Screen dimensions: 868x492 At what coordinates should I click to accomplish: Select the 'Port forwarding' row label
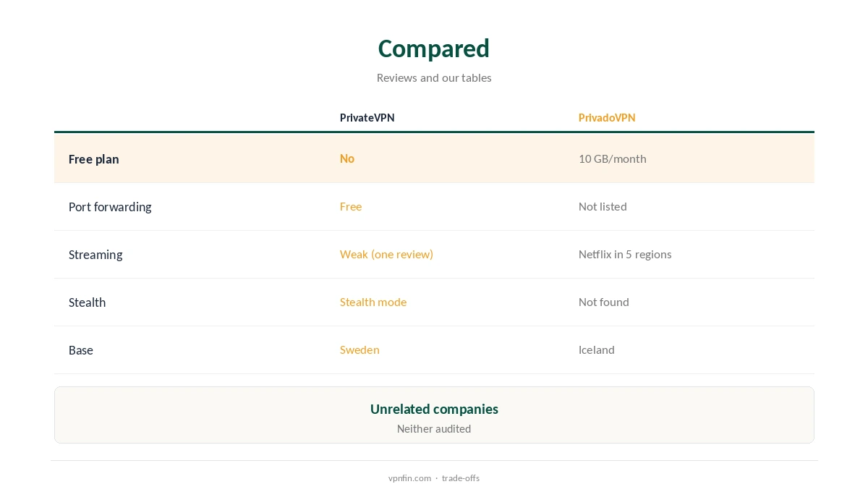(110, 207)
